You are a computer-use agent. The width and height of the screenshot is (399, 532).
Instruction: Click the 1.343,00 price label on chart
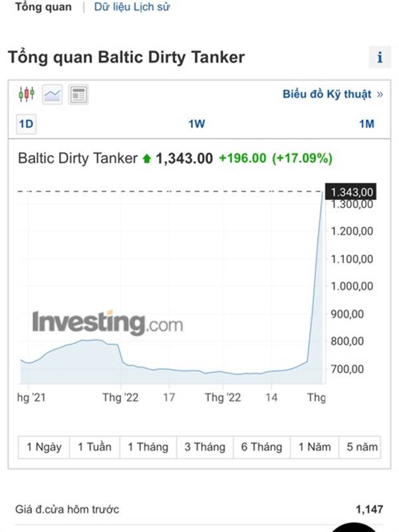pos(351,192)
